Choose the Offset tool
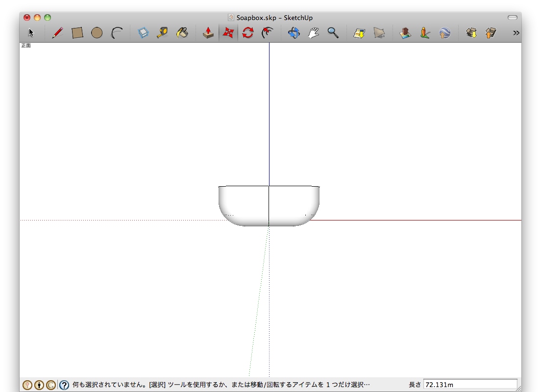 pyautogui.click(x=268, y=33)
